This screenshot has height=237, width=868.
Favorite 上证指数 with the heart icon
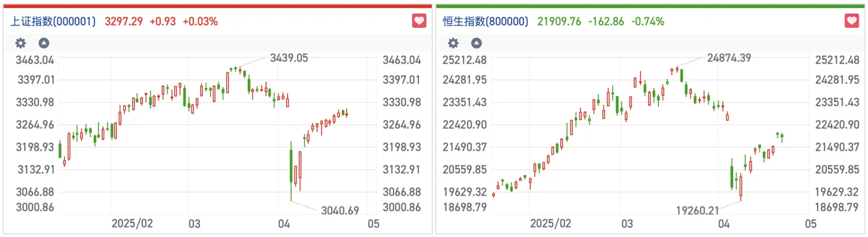pyautogui.click(x=419, y=21)
